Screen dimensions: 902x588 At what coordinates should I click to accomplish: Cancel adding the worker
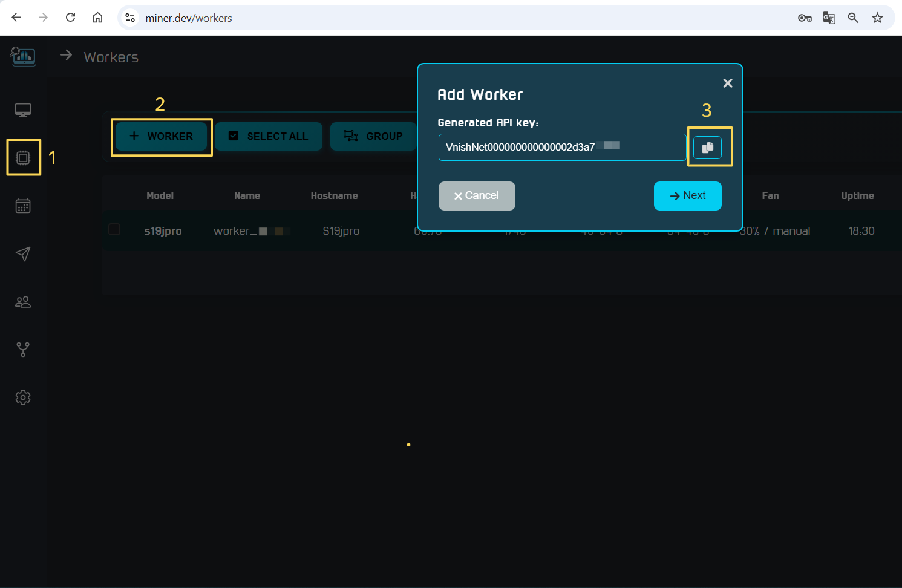[477, 196]
